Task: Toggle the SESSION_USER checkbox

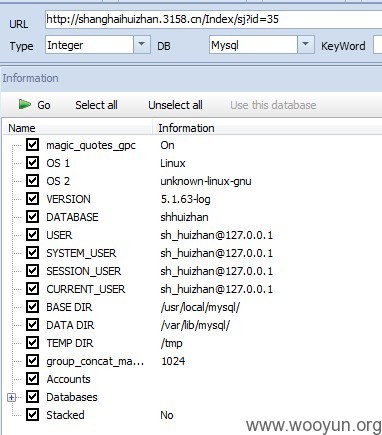Action: (x=32, y=271)
